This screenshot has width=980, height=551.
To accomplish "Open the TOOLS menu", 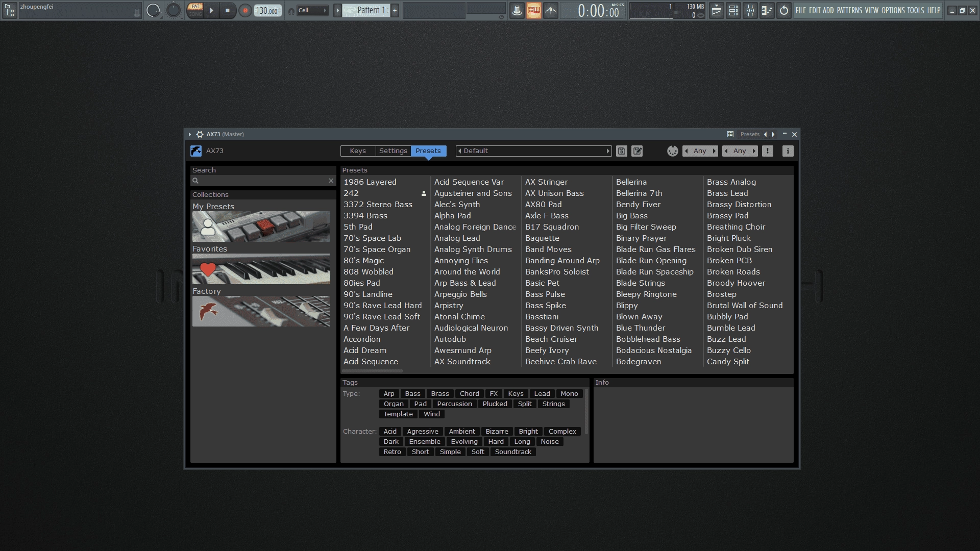I will pyautogui.click(x=915, y=10).
